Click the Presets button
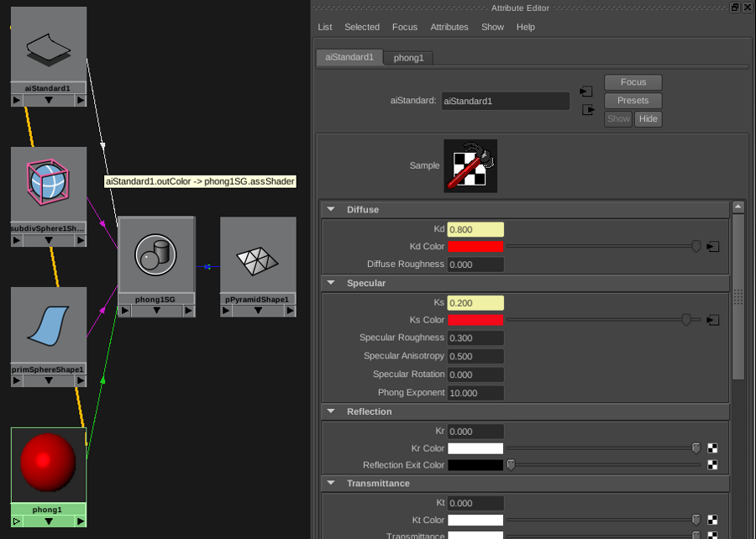The width and height of the screenshot is (756, 539). [x=633, y=100]
